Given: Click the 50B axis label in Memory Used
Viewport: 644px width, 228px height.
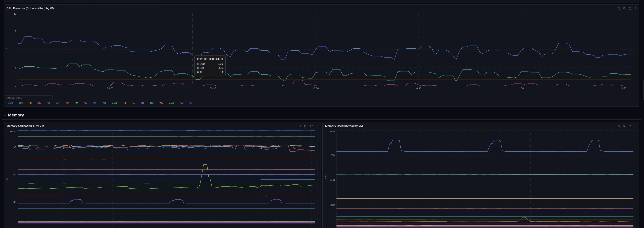Looking at the screenshot, I should tap(333, 180).
